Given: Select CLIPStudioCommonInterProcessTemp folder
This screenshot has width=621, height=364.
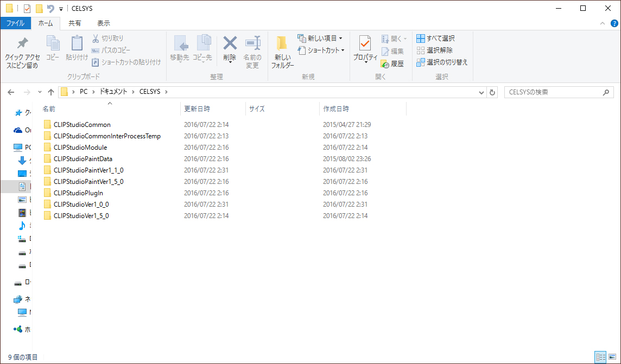Looking at the screenshot, I should pos(107,136).
